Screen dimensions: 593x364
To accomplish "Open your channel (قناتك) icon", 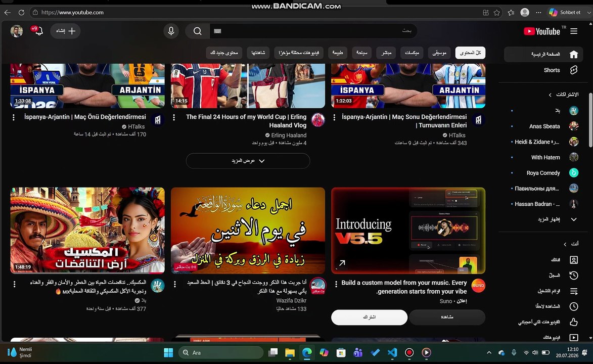I will coord(574,260).
